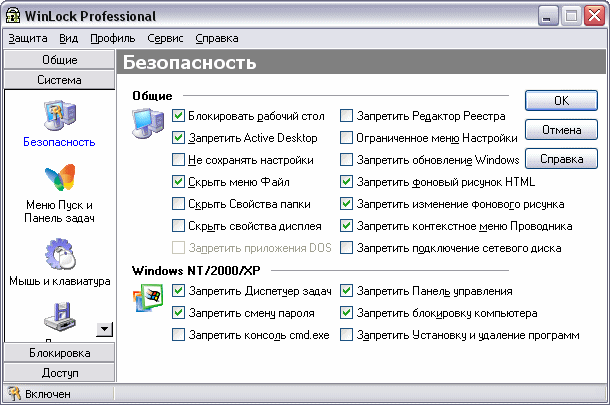Viewport: 610px width, 405px height.
Task: Toggle Запретить изменение фонового рисунка
Action: click(346, 203)
